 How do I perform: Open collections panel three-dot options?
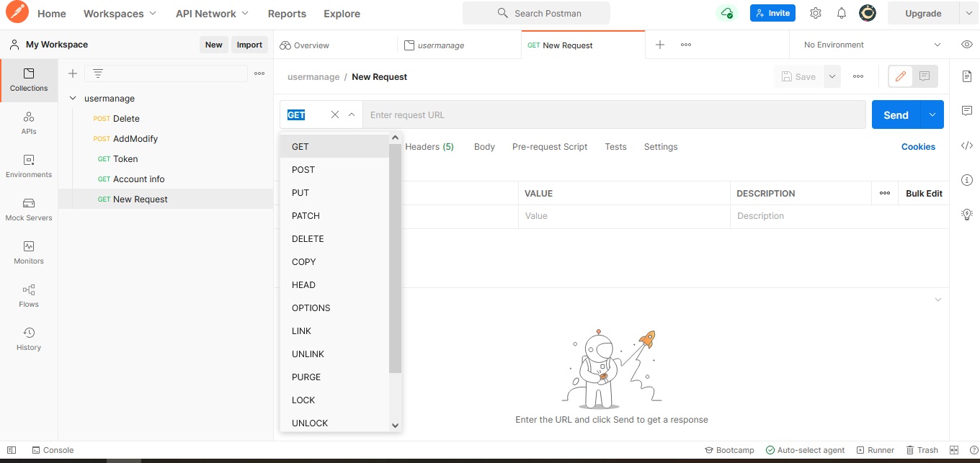coord(259,73)
